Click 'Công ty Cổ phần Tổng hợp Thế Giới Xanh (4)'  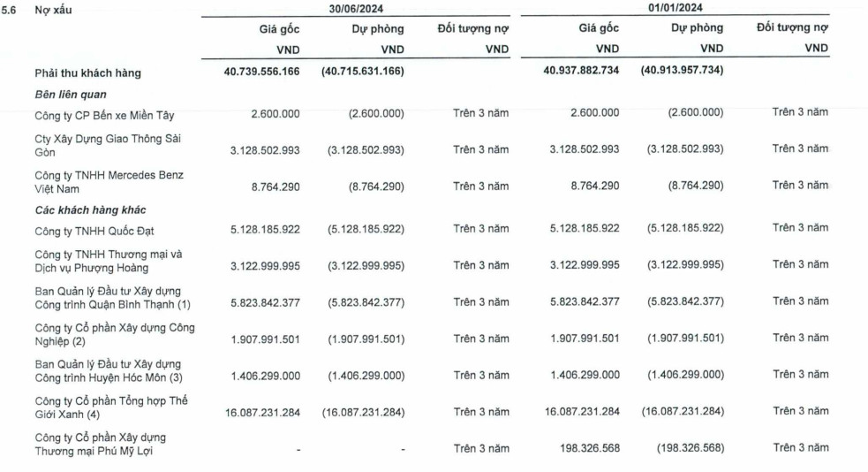(111, 407)
